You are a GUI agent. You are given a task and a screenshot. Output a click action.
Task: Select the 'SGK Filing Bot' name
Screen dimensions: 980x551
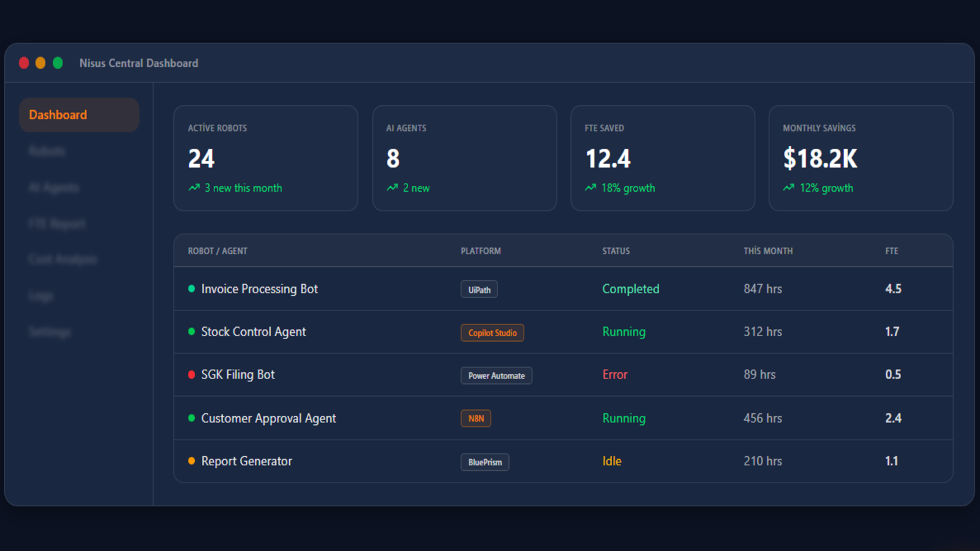238,375
